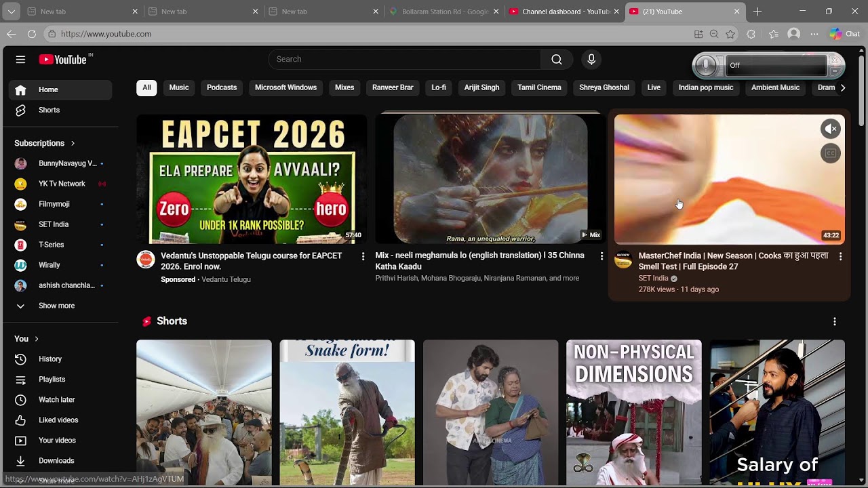This screenshot has height=488, width=868.
Task: Open the EAPCET 2026 video thumbnail
Action: pos(252,179)
